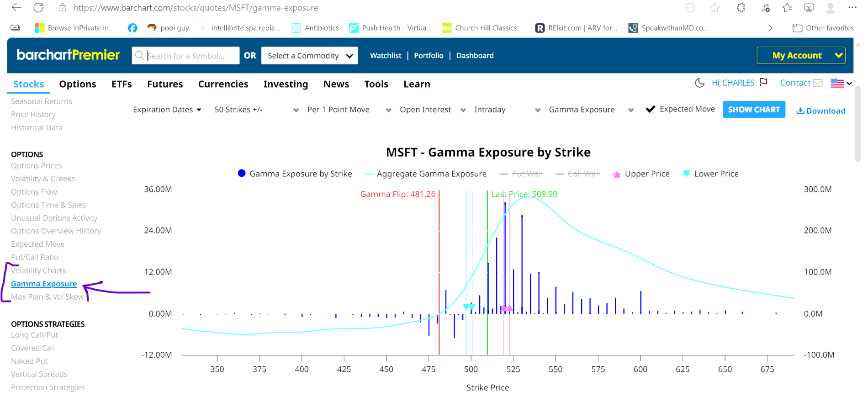The height and width of the screenshot is (397, 868).
Task: Expand the Select a Commodity dropdown
Action: pyautogui.click(x=309, y=56)
